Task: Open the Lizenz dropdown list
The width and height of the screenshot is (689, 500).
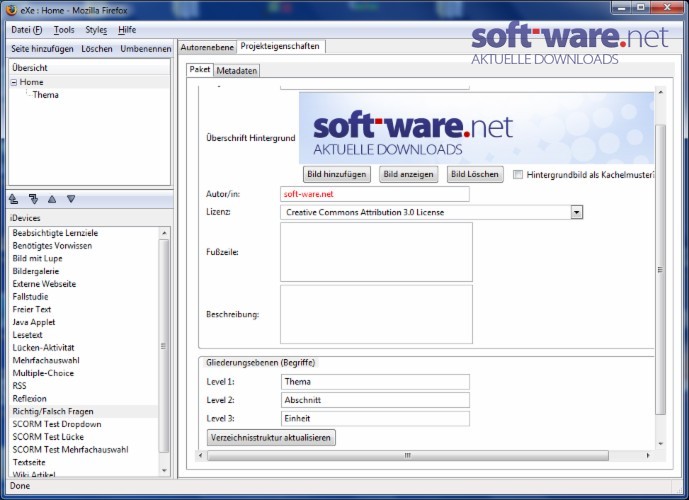Action: click(577, 212)
